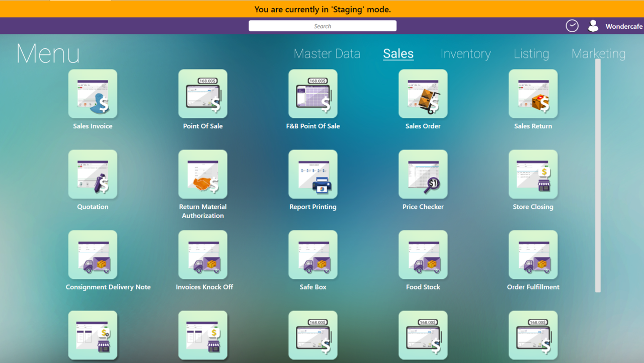Open the Price Checker icon

423,174
